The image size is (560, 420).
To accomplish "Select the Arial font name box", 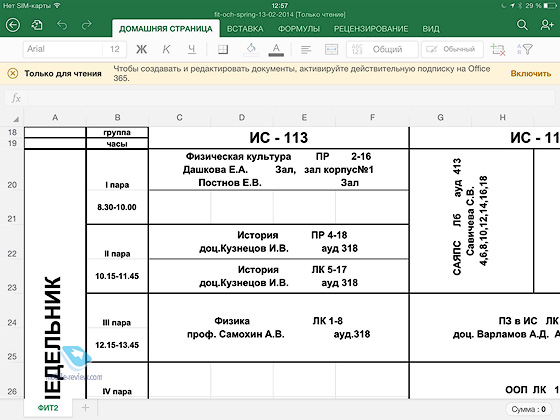I will 63,49.
